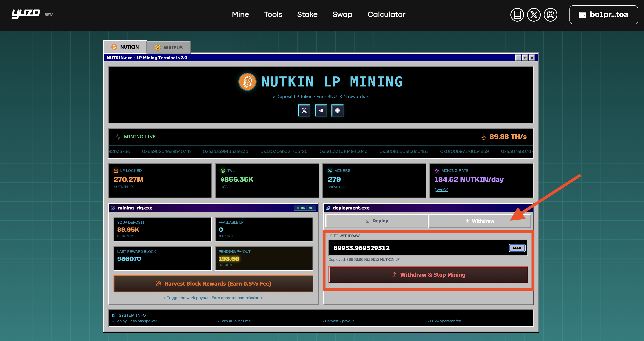Open the Tools navigation menu
Screen dimensions: 644x341
[273, 15]
